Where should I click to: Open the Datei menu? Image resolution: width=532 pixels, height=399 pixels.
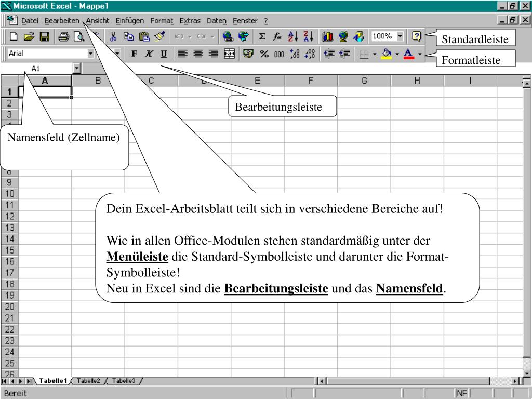point(30,21)
